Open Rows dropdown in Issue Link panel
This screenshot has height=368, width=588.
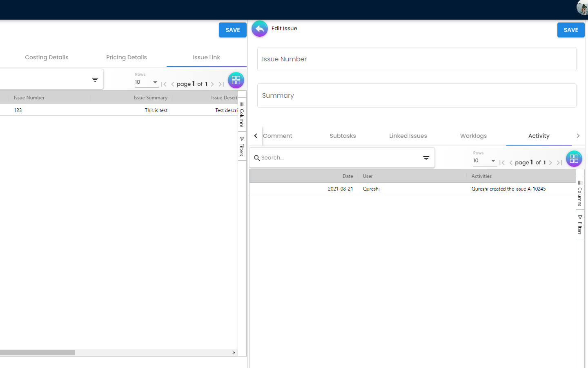tap(146, 82)
